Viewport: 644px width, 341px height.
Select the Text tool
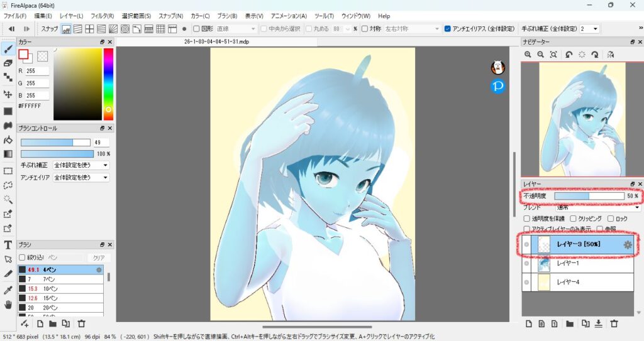click(x=8, y=245)
